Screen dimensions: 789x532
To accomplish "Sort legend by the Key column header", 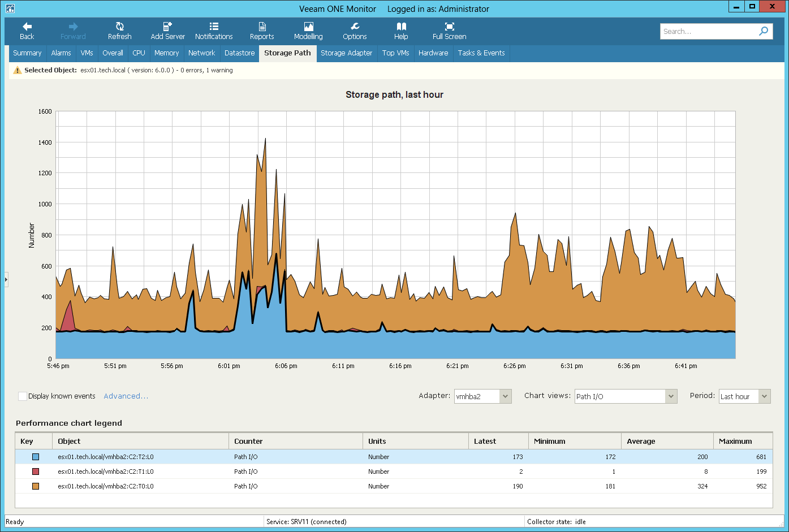I will (34, 441).
